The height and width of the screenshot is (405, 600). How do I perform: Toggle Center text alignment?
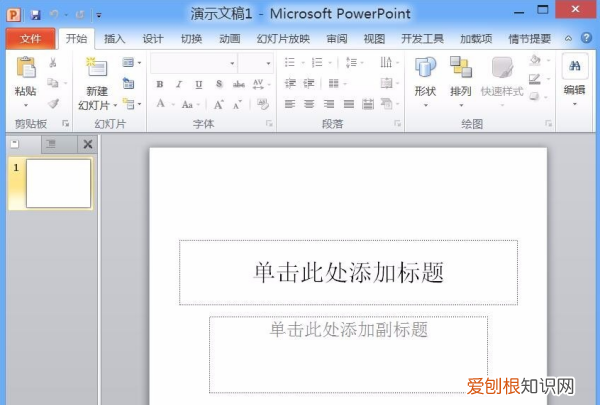coord(309,104)
